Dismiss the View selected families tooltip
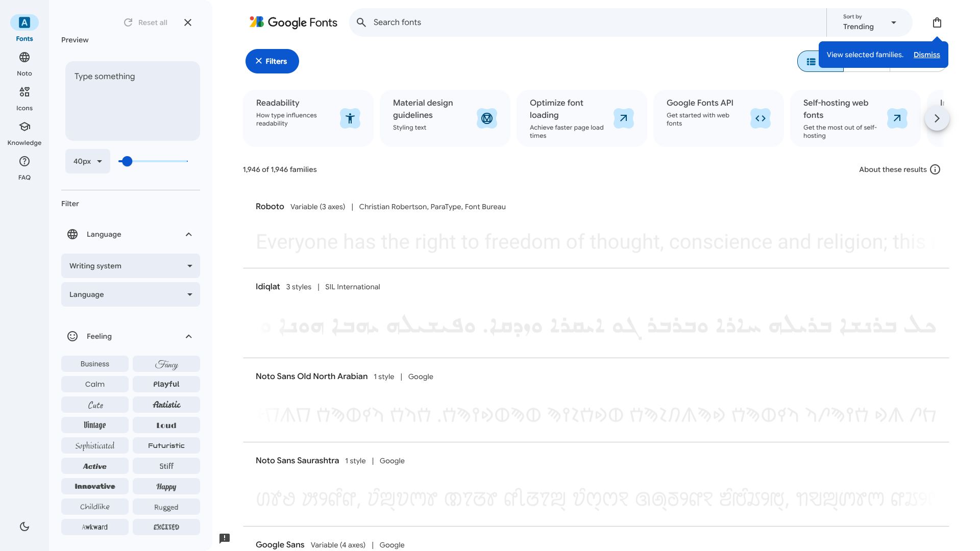 click(926, 55)
